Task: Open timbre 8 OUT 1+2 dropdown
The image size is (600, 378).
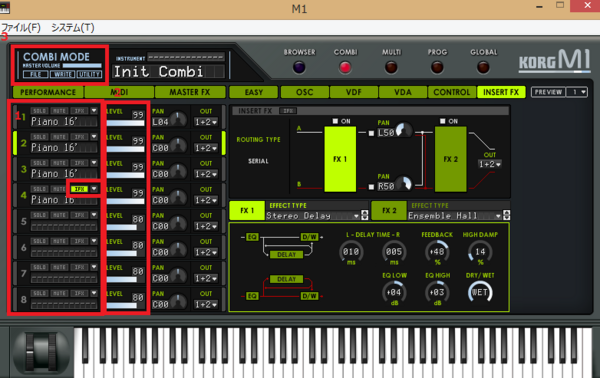Action: (206, 304)
